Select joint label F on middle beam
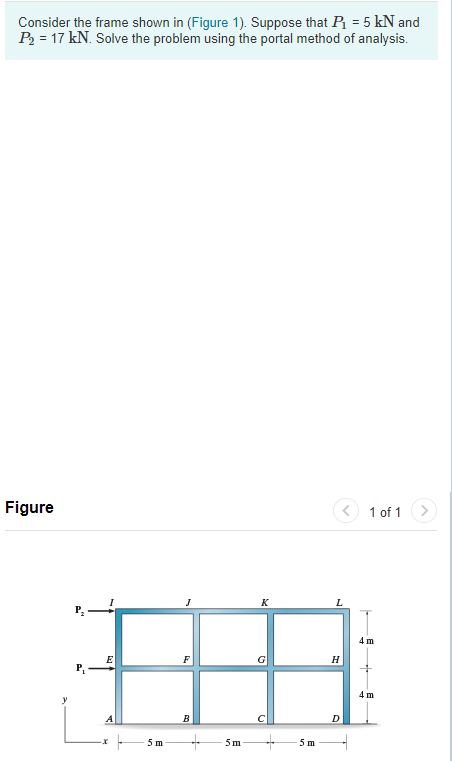452x761 pixels. tap(185, 660)
